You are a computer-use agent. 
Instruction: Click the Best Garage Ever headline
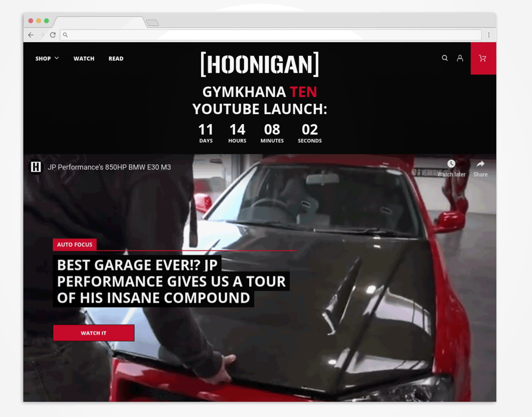pyautogui.click(x=171, y=281)
